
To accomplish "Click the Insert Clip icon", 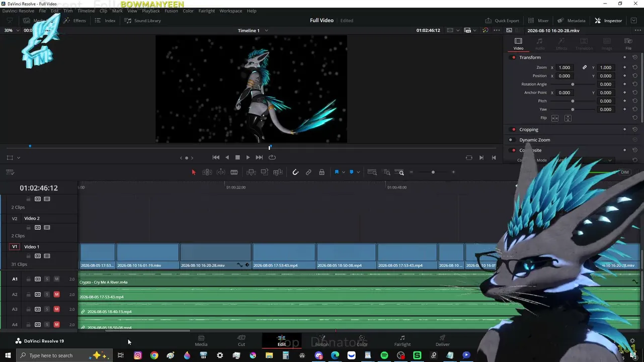I will (251, 172).
